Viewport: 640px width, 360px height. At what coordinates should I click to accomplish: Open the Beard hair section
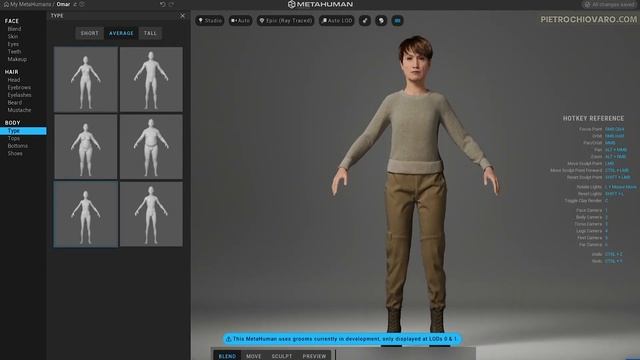[x=15, y=102]
